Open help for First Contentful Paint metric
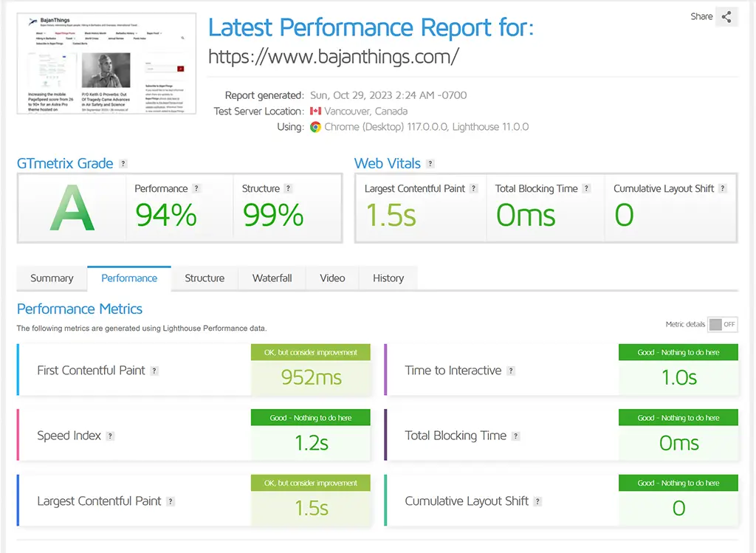The image size is (756, 553). 154,371
